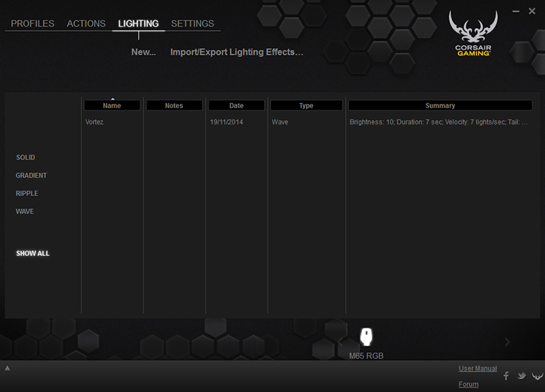Sort list by Date column header

tap(236, 105)
